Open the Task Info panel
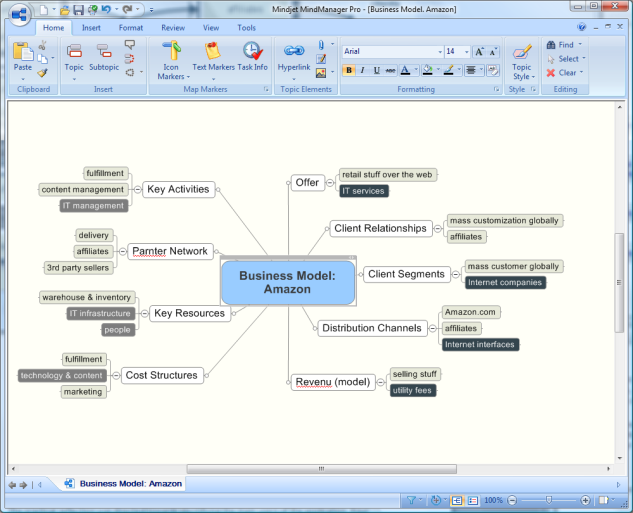The width and height of the screenshot is (633, 513). pyautogui.click(x=252, y=55)
